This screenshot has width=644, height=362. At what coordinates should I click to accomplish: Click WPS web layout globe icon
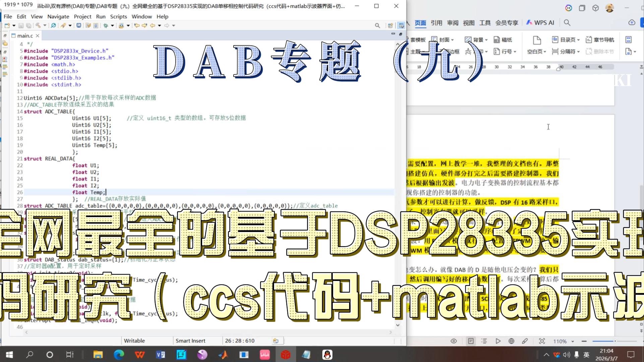[511, 341]
